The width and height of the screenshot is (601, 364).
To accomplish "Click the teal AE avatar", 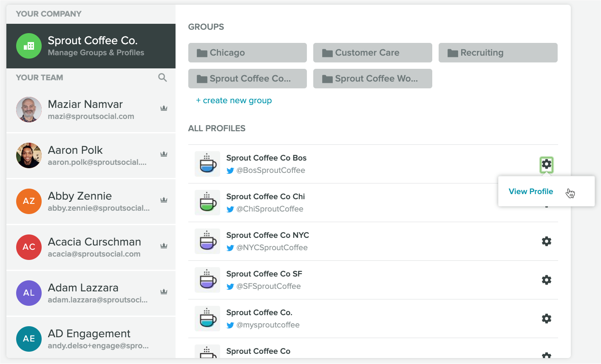I will coord(29,339).
